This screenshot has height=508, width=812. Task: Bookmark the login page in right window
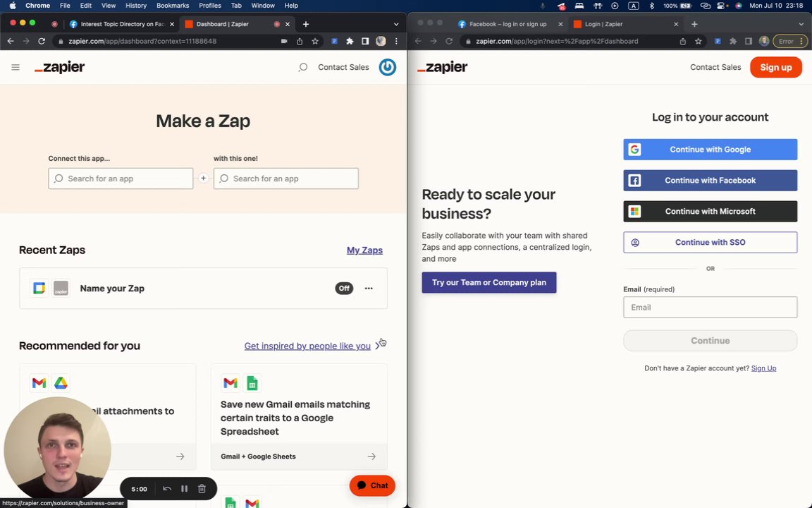[x=699, y=41]
